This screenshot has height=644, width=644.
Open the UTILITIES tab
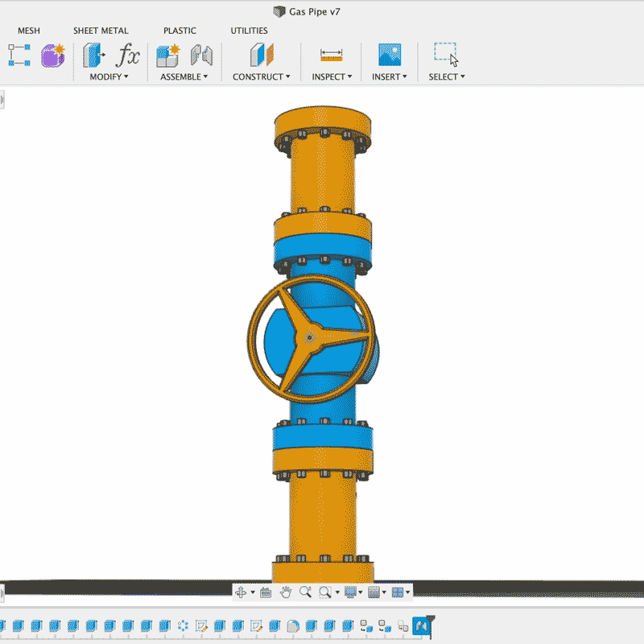[249, 31]
